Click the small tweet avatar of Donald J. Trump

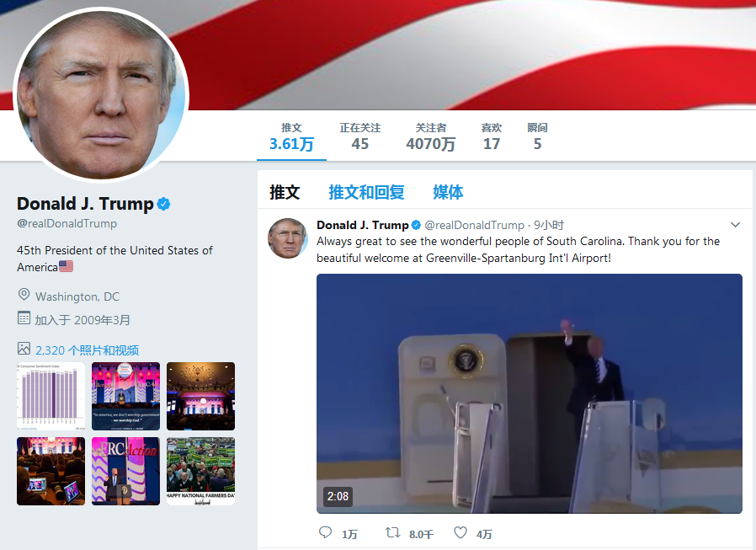(288, 238)
